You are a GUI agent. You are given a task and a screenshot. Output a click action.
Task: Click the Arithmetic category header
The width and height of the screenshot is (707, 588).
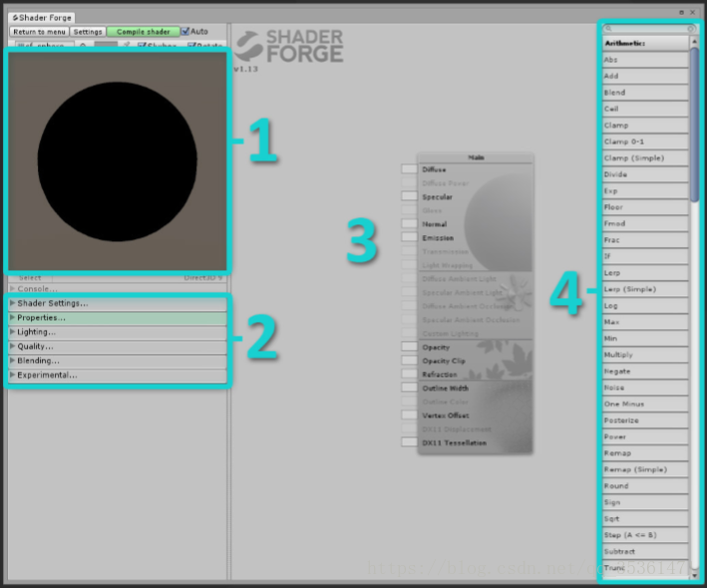(x=646, y=43)
